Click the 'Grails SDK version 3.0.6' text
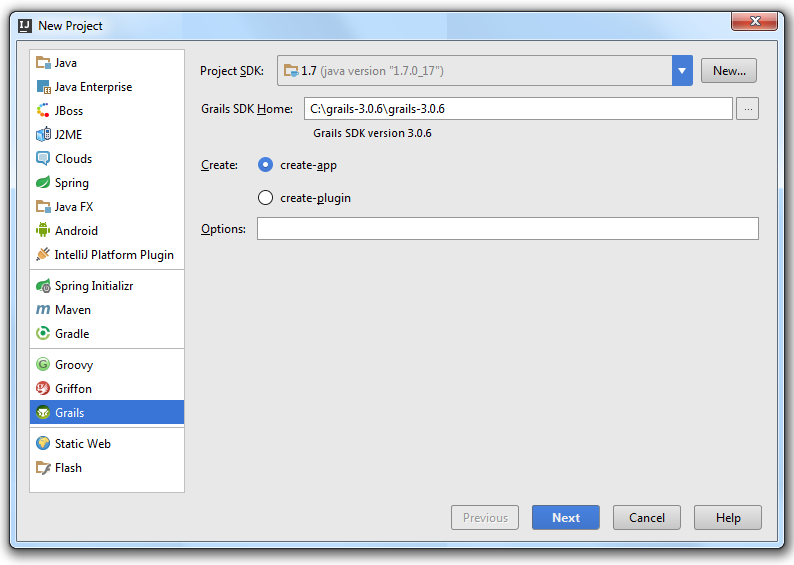This screenshot has width=794, height=565. (x=372, y=133)
